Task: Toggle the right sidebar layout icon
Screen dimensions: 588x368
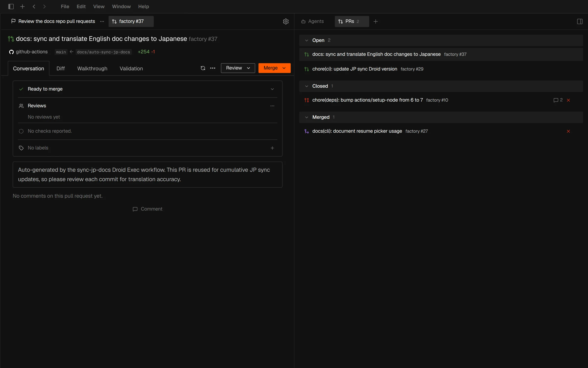Action: 580,21
